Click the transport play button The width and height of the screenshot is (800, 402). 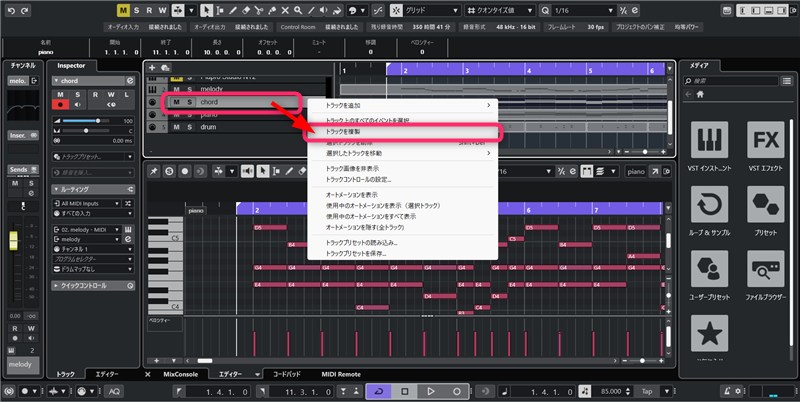point(431,391)
